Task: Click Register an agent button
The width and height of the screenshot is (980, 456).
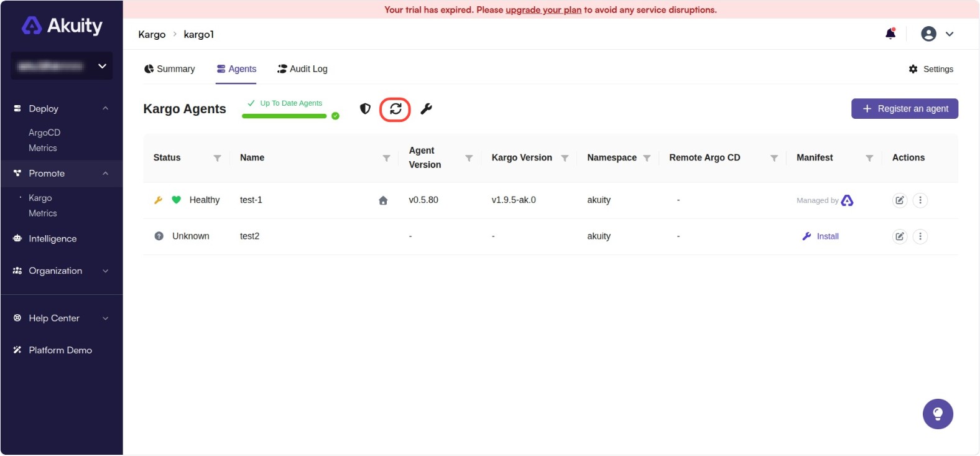Action: coord(905,109)
